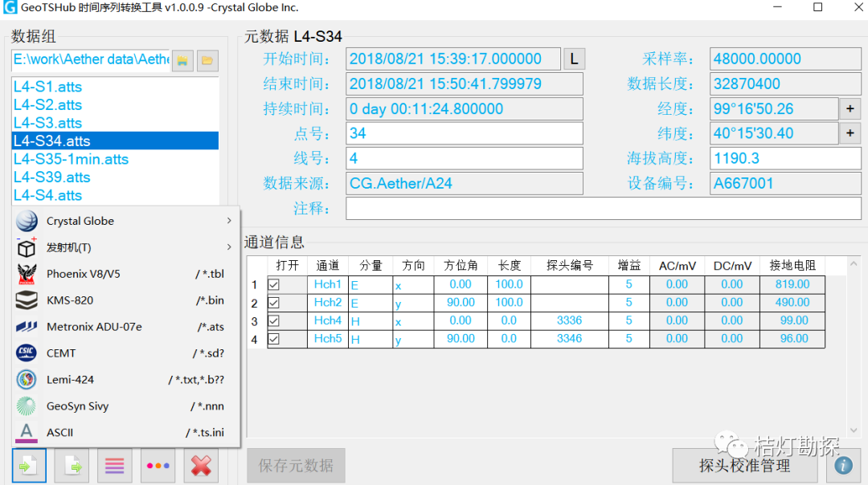The height and width of the screenshot is (485, 868).
Task: Click the blue info icon button
Action: pyautogui.click(x=843, y=466)
